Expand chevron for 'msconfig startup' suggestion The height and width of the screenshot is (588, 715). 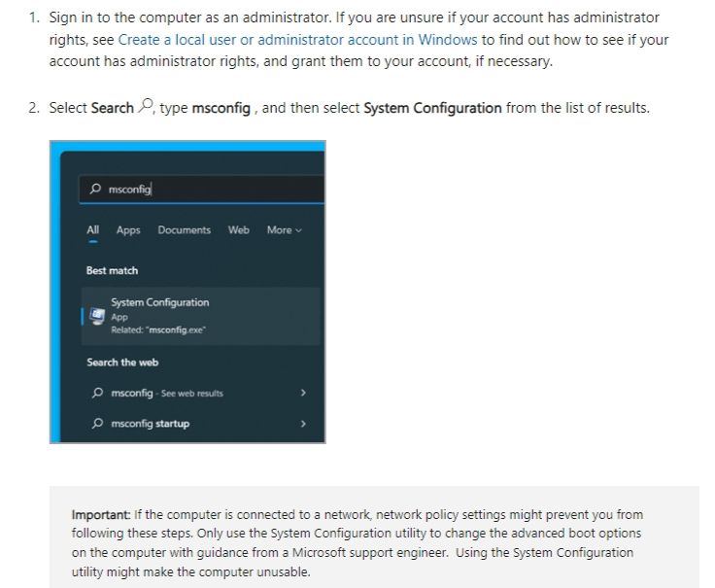click(x=303, y=424)
